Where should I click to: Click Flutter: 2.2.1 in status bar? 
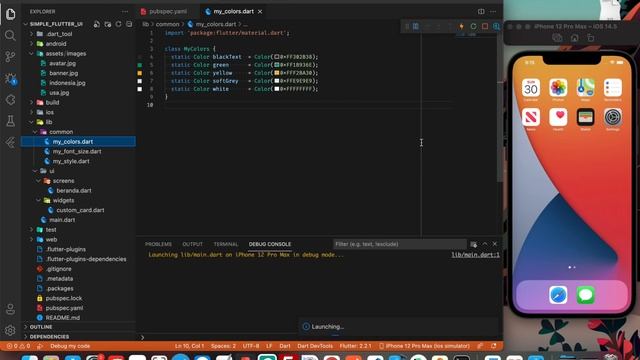click(356, 346)
